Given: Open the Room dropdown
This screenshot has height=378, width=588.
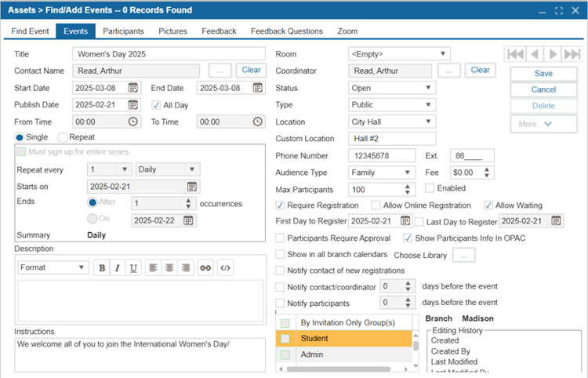Looking at the screenshot, I should pyautogui.click(x=399, y=54).
